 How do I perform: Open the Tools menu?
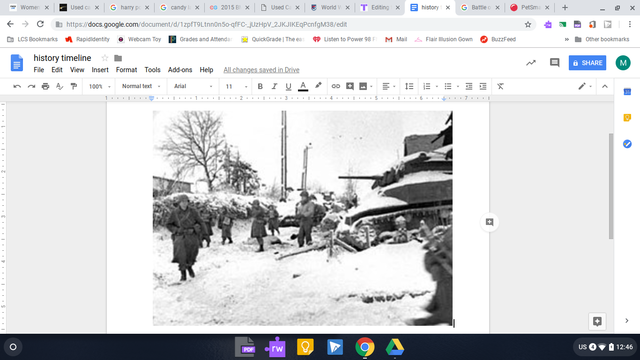152,70
